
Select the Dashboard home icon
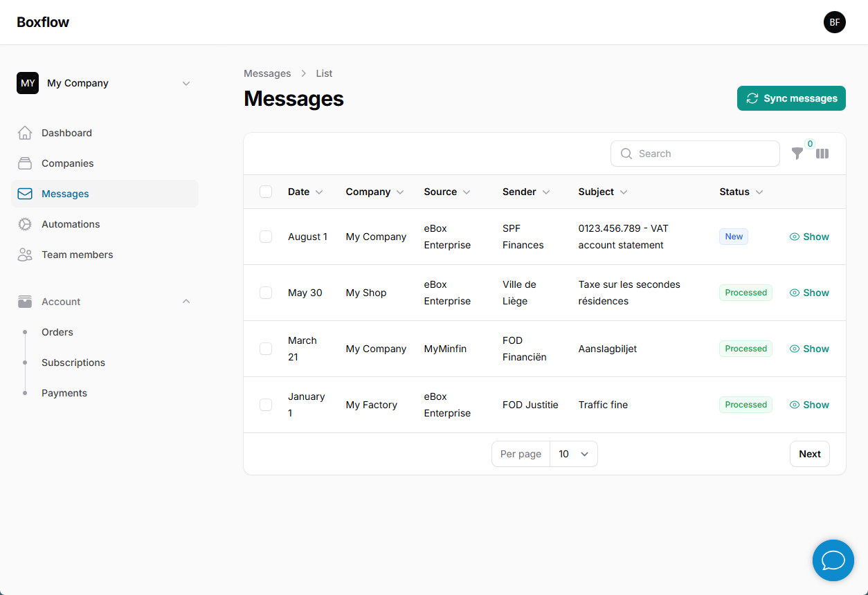(25, 132)
